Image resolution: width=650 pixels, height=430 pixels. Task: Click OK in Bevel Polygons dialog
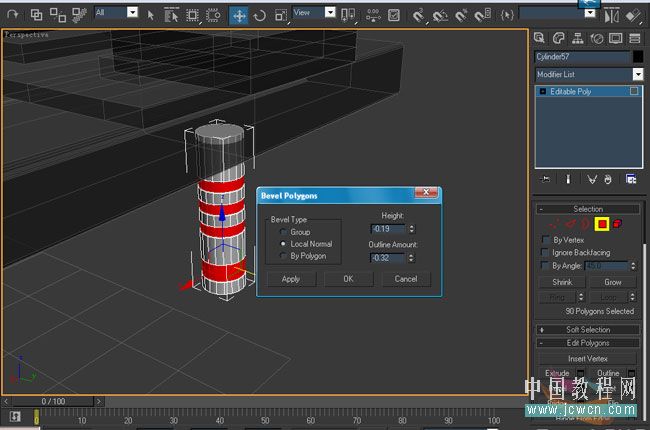coord(348,279)
